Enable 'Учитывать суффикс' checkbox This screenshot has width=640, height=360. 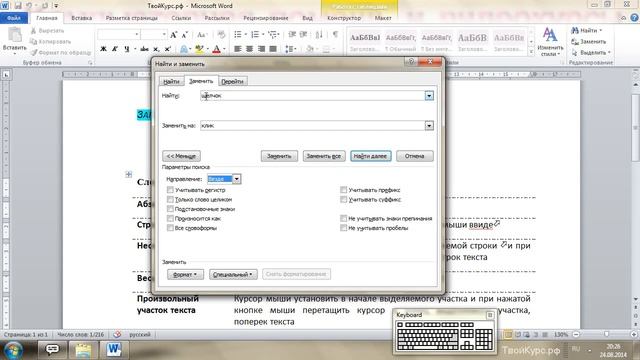coord(344,200)
